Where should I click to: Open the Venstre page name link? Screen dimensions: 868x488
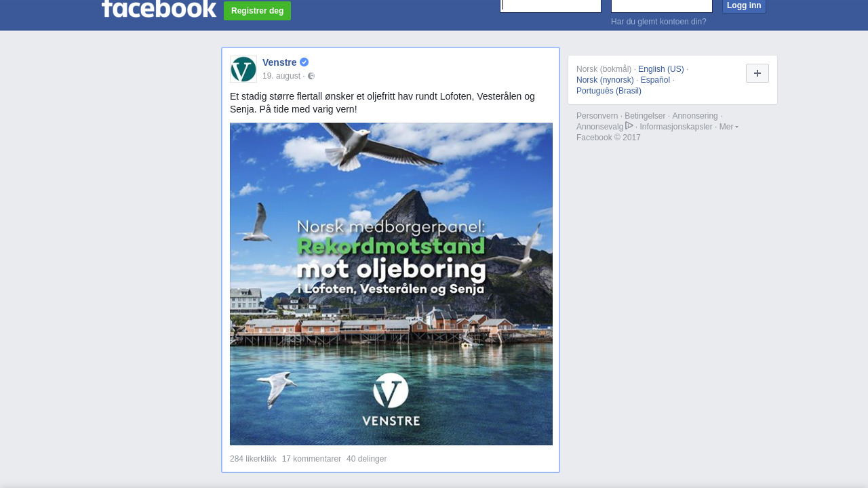coord(279,62)
